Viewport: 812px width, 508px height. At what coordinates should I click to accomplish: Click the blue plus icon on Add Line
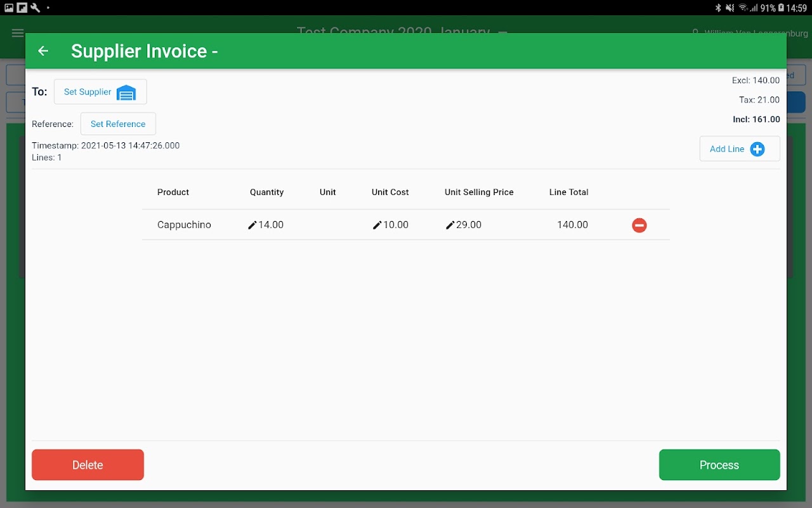point(757,149)
